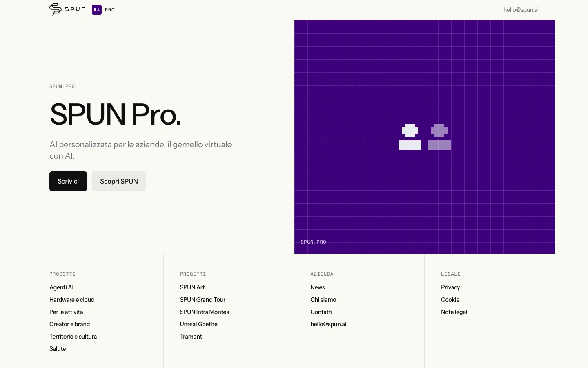Select Creator e brand link
This screenshot has width=588, height=368.
pos(69,324)
